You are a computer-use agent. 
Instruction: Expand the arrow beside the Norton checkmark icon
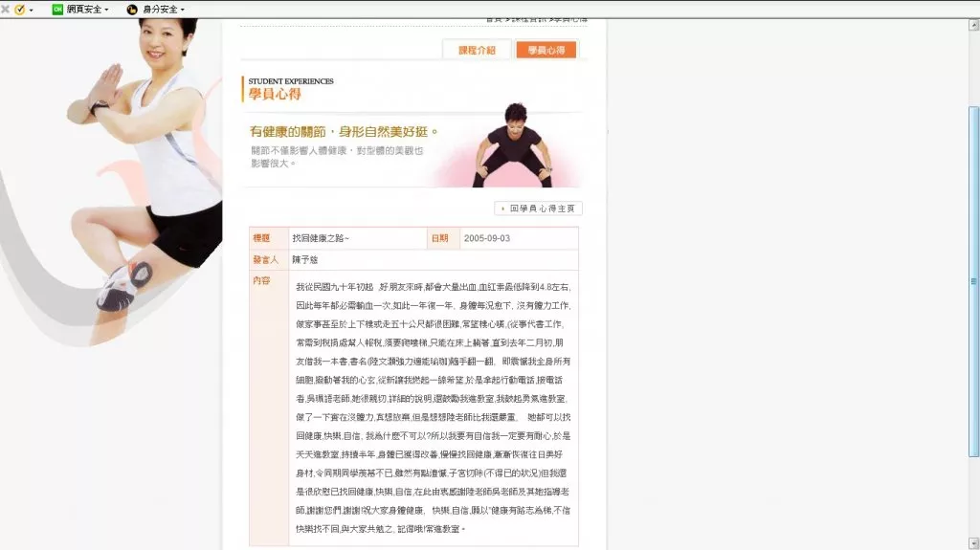[x=32, y=10]
